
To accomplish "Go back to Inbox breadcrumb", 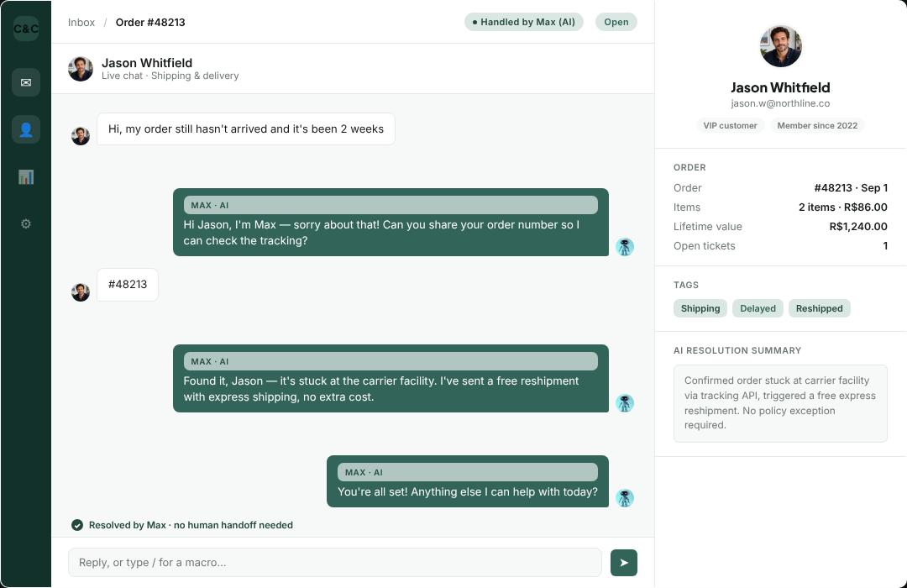I will (x=81, y=22).
